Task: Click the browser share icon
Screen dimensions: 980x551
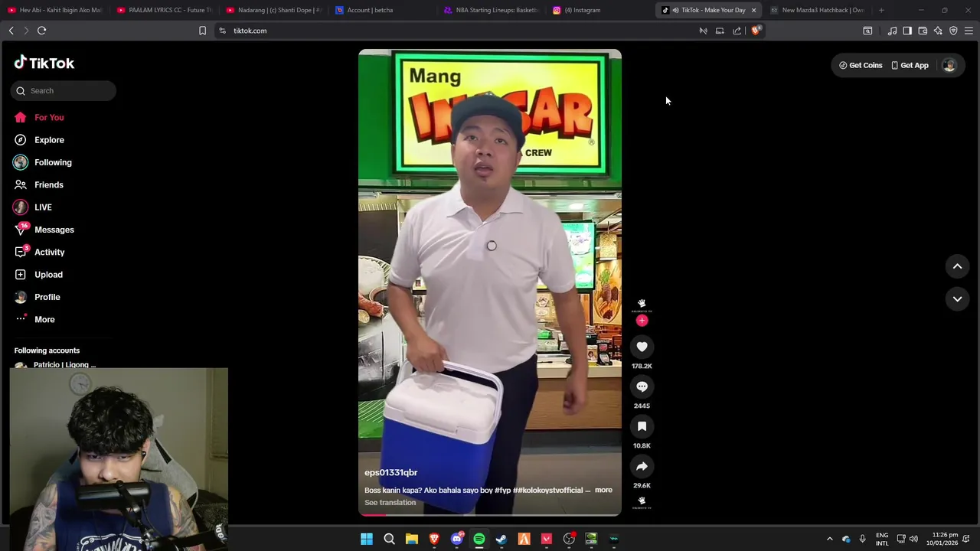Action: 737,31
